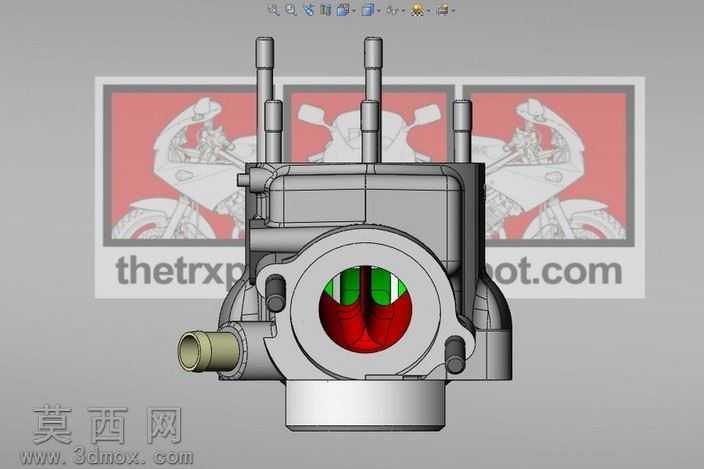Open the Hide/Show Items dropdown arrow
Screen dimensions: 704x469
[403, 10]
